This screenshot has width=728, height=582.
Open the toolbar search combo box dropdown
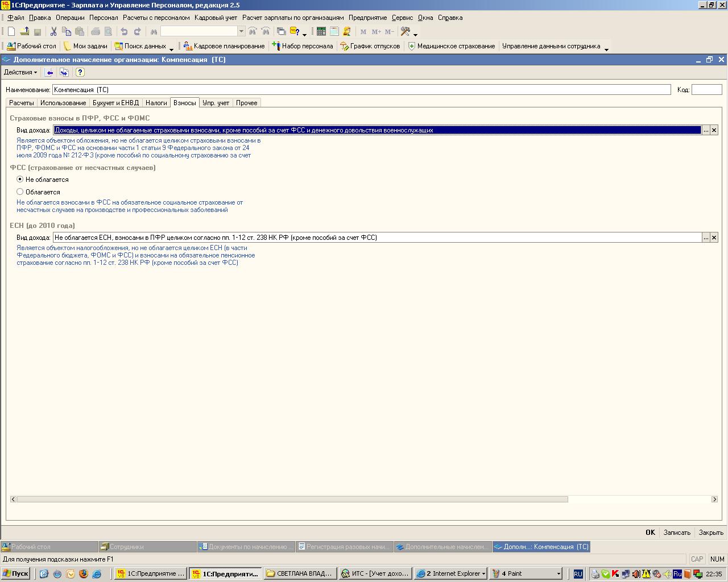(241, 32)
